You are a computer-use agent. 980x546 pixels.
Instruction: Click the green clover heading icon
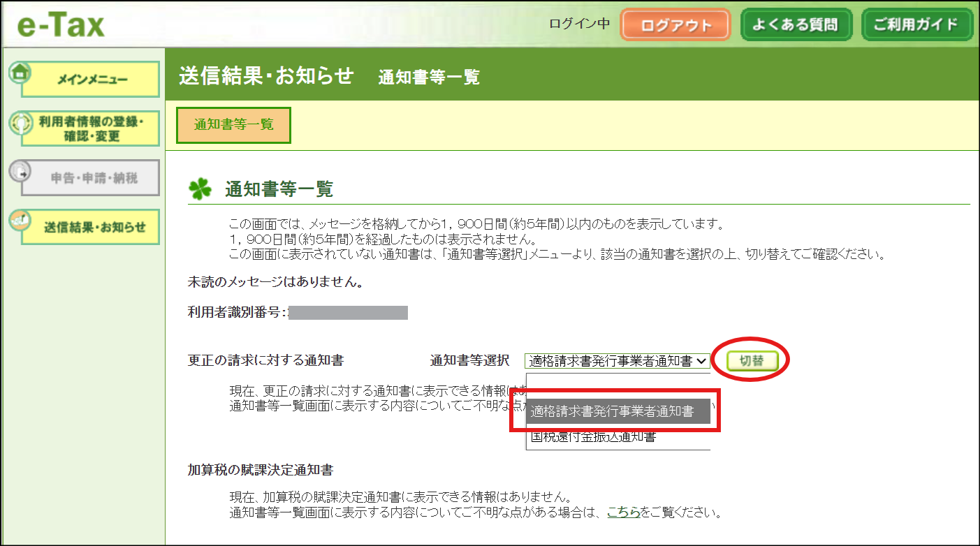(200, 189)
